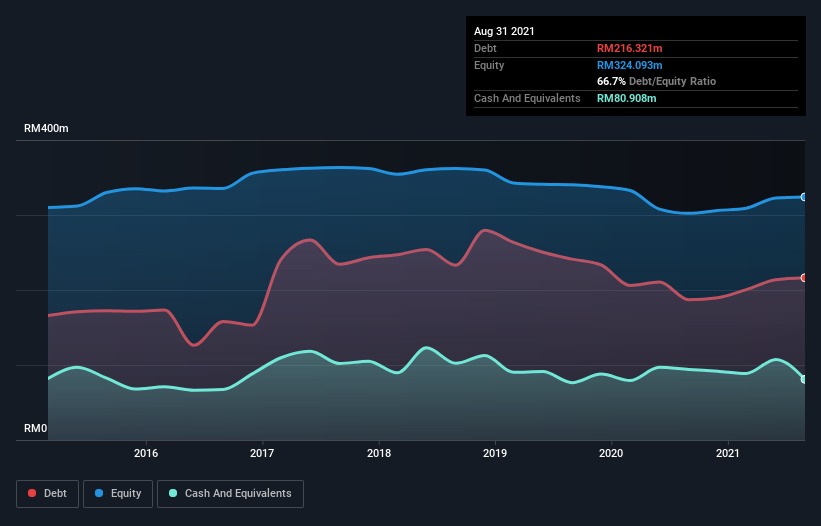
Task: Click Cash And Equivalents label in tooltip
Action: tap(527, 98)
